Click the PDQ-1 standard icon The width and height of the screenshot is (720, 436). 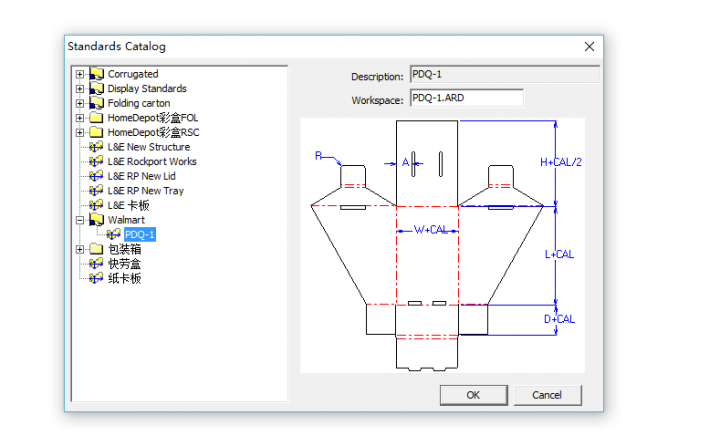point(113,235)
